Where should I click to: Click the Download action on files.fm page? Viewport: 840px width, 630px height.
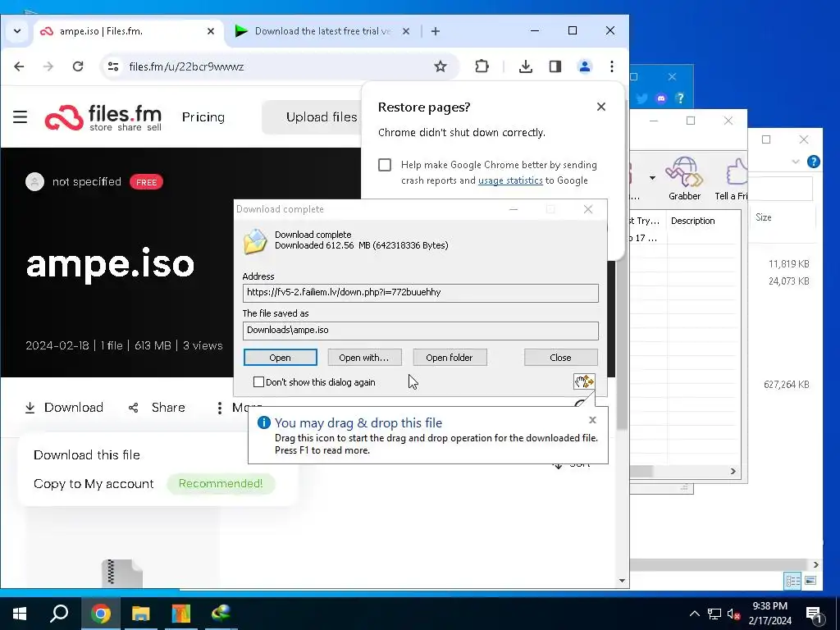click(64, 408)
